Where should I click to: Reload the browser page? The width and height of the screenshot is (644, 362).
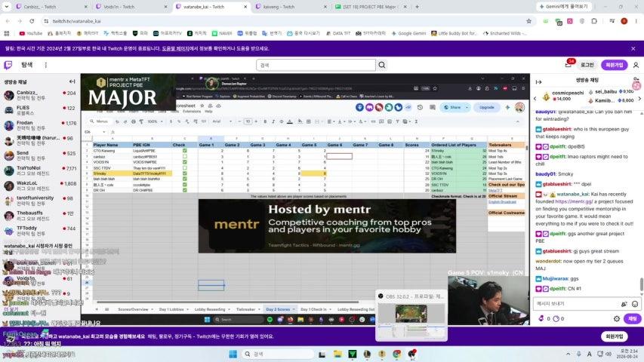[32, 21]
